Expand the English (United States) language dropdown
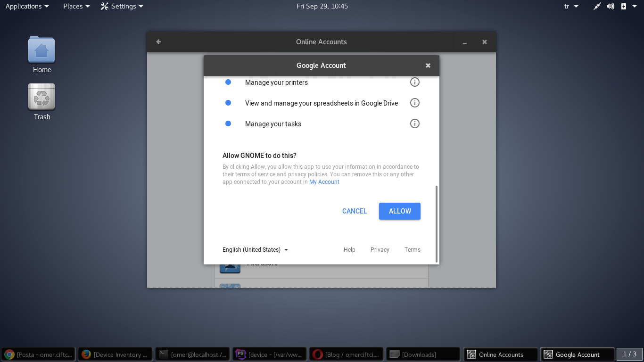 255,250
